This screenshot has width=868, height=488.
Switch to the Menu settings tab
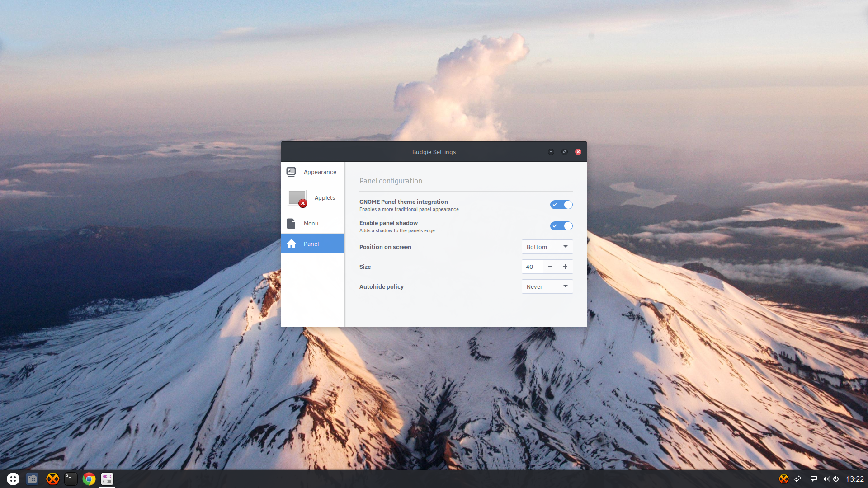312,223
